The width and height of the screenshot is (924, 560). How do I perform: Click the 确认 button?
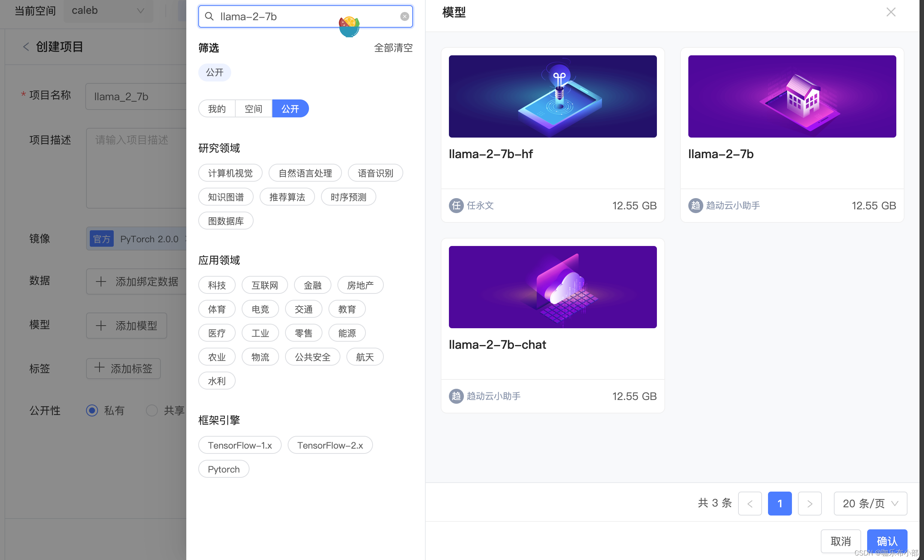(887, 541)
